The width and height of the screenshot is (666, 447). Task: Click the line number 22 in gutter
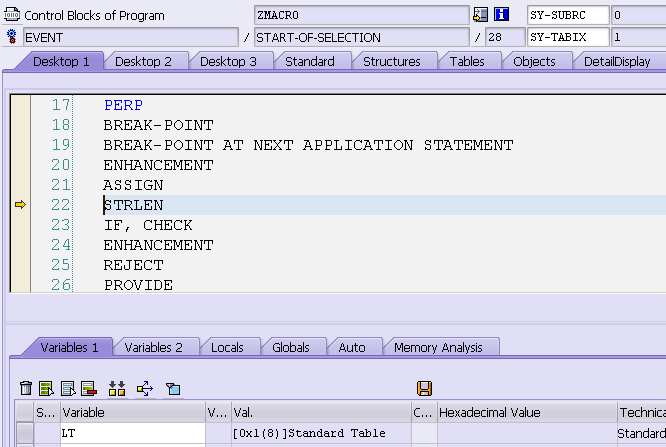click(60, 205)
